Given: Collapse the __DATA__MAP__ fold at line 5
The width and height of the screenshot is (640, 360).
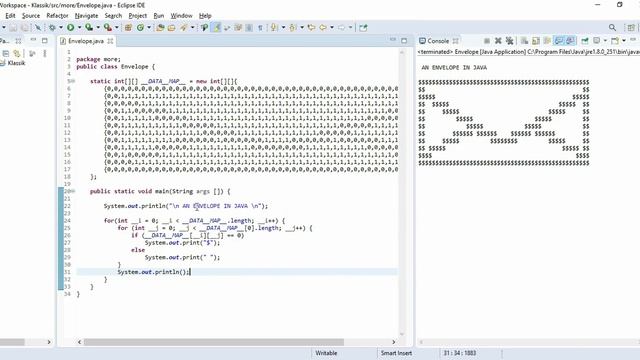Looking at the screenshot, I should (73, 81).
